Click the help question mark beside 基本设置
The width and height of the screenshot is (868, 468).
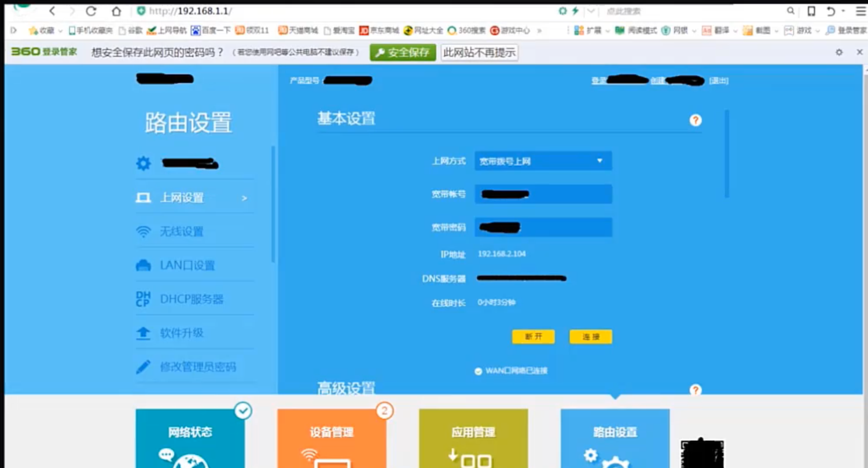pos(696,120)
